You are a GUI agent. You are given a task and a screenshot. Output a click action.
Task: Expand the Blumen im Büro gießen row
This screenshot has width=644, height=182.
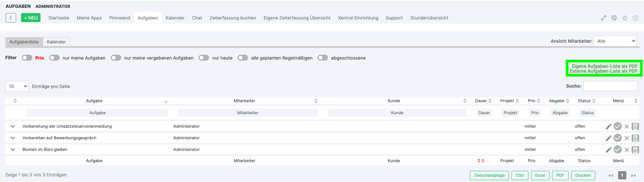pos(13,149)
